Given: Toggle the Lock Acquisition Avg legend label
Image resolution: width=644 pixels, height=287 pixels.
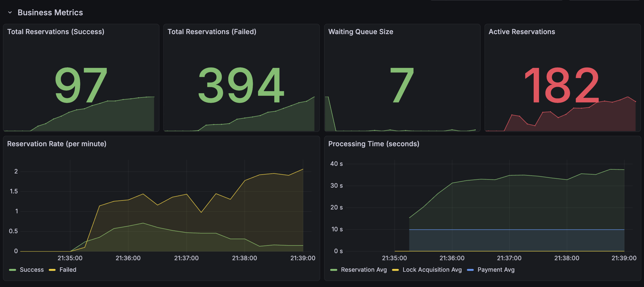Looking at the screenshot, I should pos(432,270).
